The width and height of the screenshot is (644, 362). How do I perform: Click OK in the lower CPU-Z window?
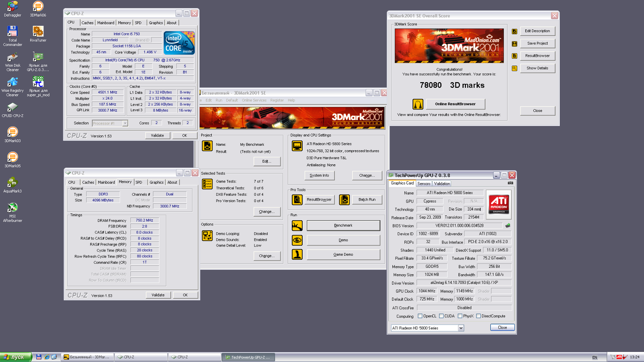pos(185,295)
